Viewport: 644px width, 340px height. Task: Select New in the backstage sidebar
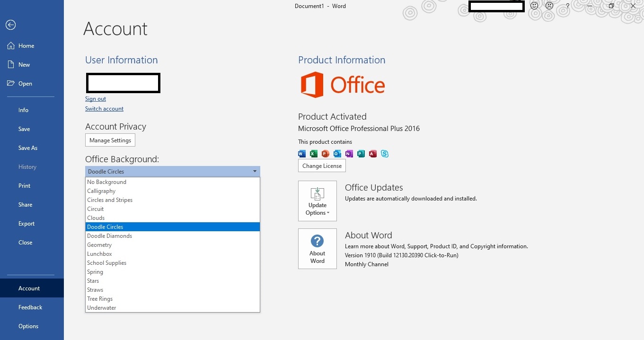click(32, 65)
